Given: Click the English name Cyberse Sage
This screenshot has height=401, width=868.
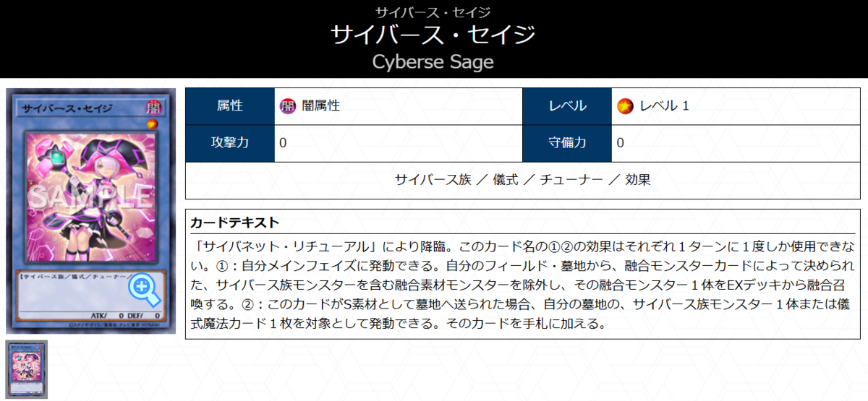Looking at the screenshot, I should click(x=433, y=62).
